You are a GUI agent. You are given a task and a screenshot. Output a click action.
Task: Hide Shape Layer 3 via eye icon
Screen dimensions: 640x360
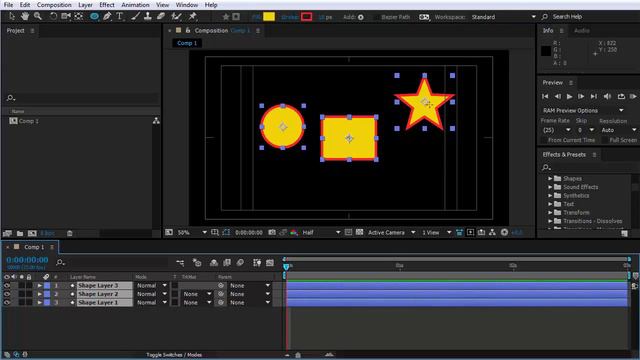(7, 285)
